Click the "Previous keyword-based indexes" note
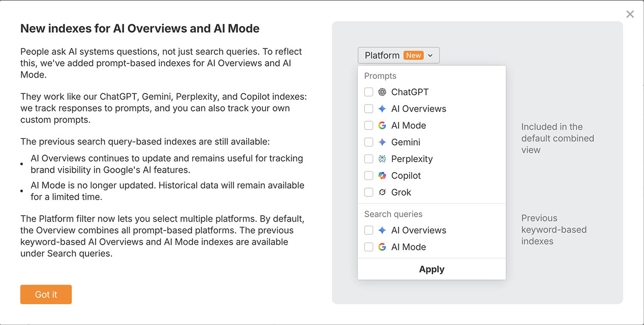644x325 pixels. (x=554, y=230)
